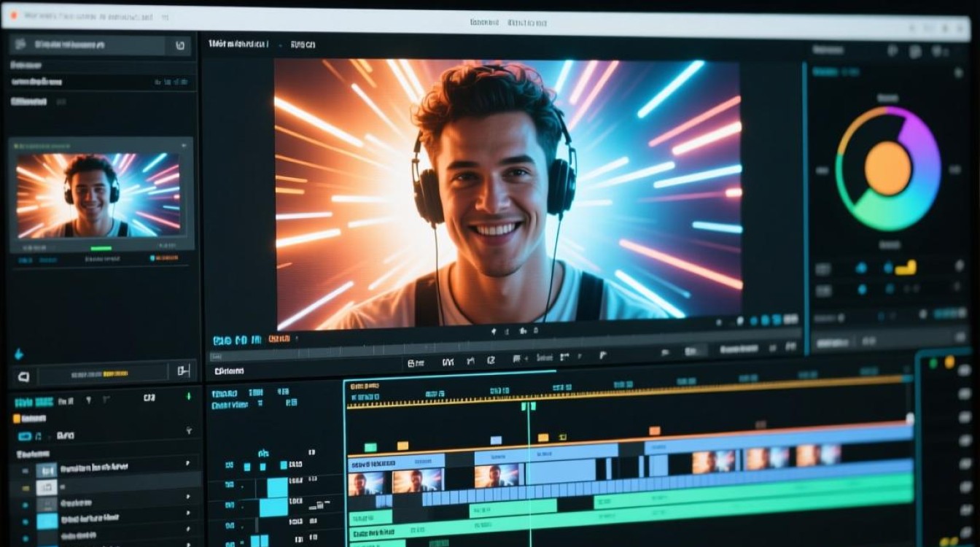Click the icon at right of left bin toolbar
This screenshot has height=547, width=980.
[183, 371]
